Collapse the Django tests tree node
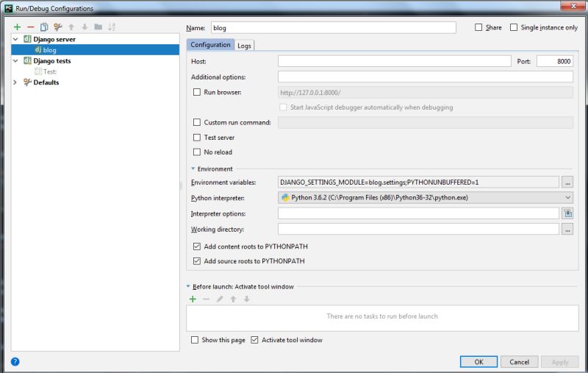Viewport: 588px width, 373px height. click(15, 61)
